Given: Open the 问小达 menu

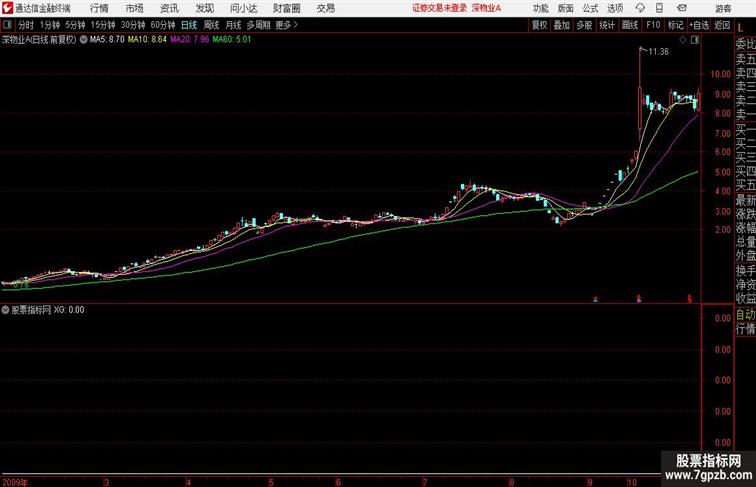Looking at the screenshot, I should pos(243,8).
